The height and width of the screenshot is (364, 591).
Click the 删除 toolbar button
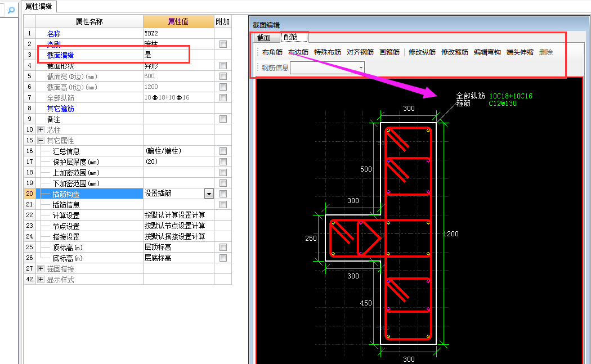[546, 52]
